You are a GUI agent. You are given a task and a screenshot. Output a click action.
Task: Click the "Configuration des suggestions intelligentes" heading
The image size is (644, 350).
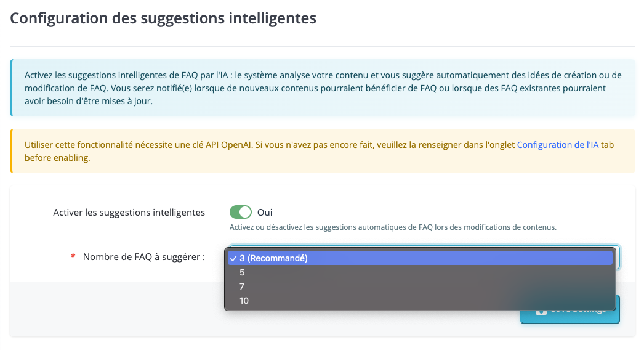point(163,18)
